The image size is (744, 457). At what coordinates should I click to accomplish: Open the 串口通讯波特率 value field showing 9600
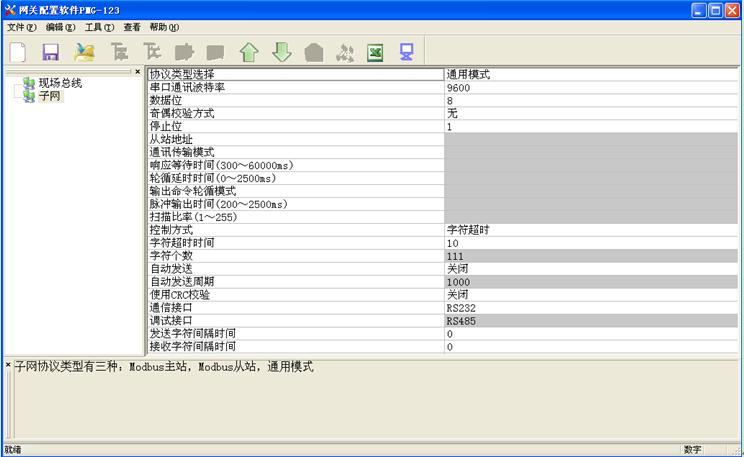tap(590, 88)
